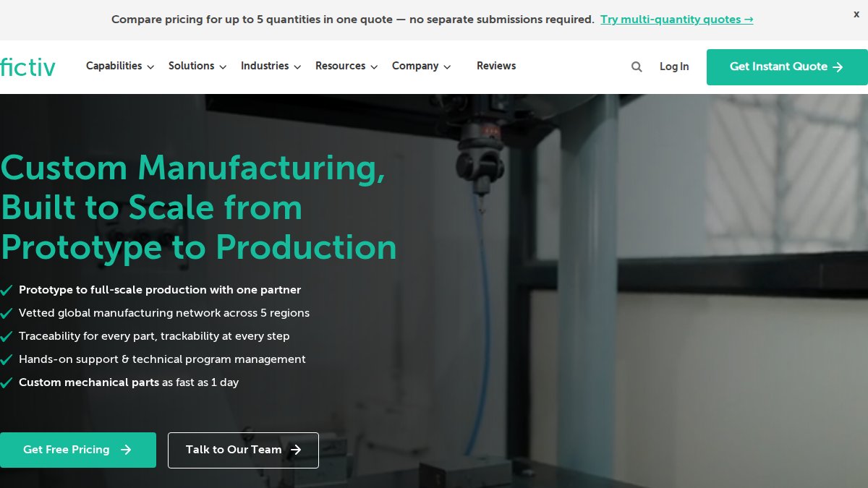
Task: Click the arrow inside Get Instant Quote
Action: [838, 67]
